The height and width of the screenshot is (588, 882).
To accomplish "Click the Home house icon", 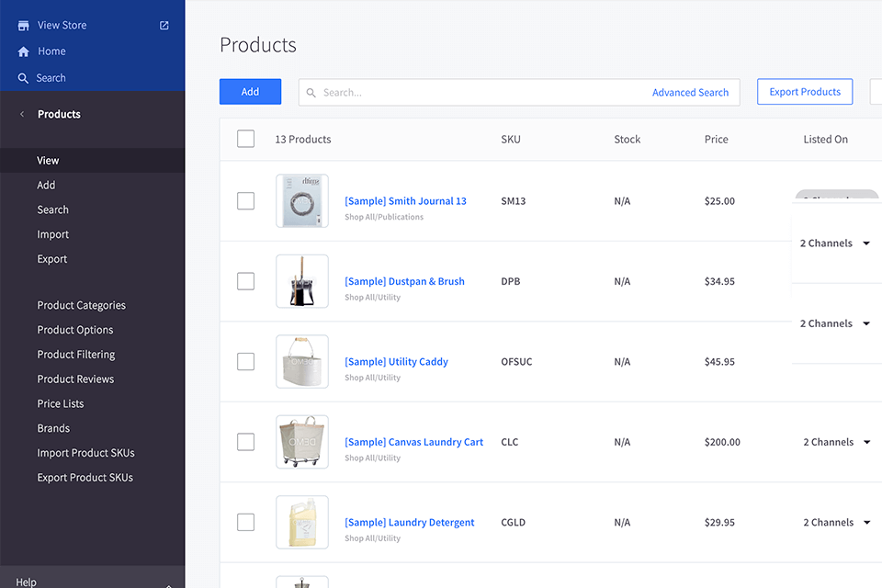I will pos(24,52).
